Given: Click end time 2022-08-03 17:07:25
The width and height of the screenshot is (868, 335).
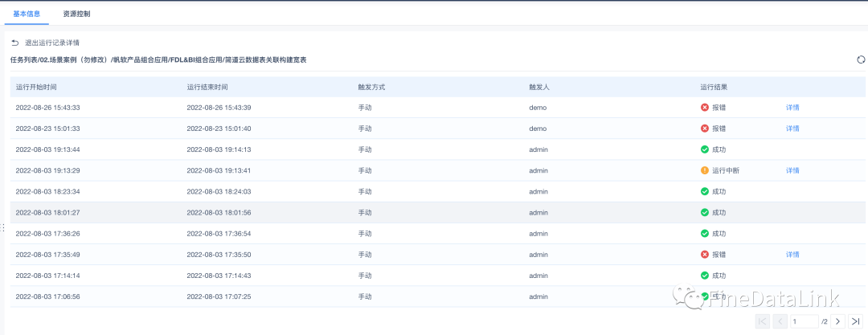Looking at the screenshot, I should [x=219, y=296].
